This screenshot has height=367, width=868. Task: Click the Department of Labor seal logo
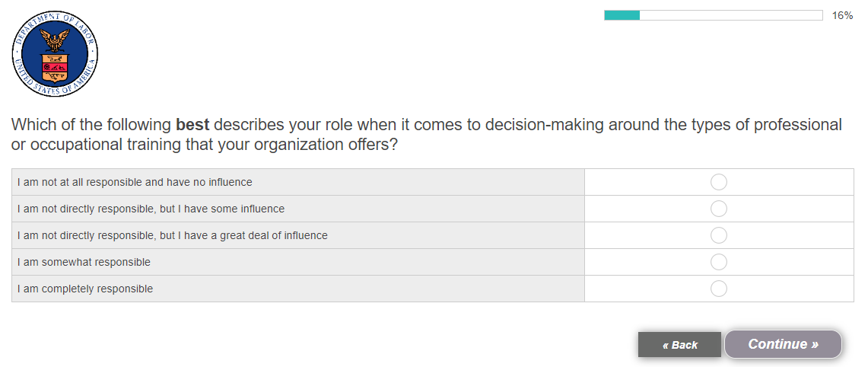(55, 54)
